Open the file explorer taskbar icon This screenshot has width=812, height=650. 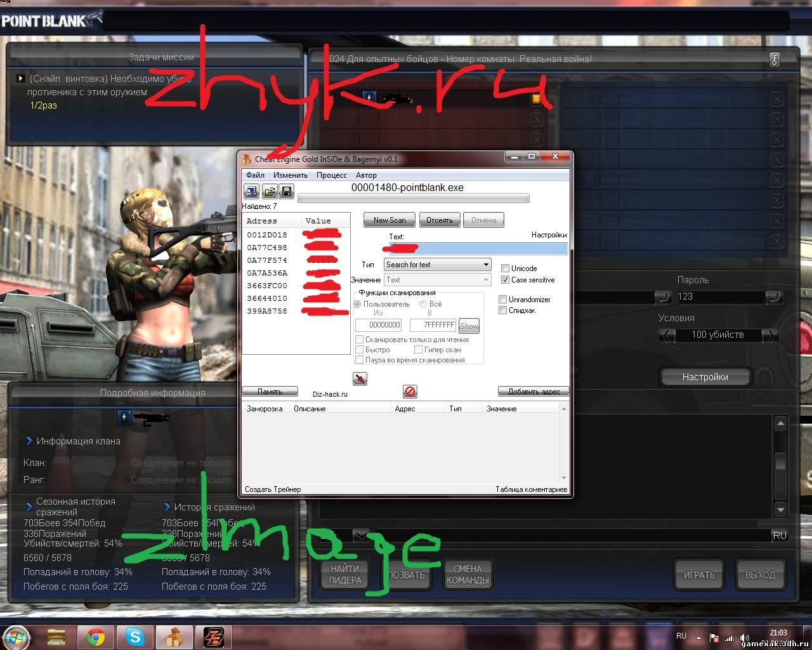56,637
